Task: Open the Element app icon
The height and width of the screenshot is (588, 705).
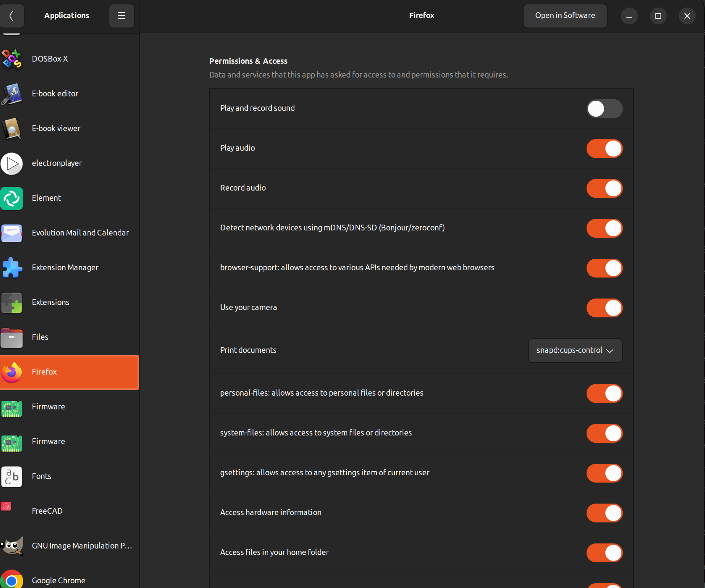Action: (12, 198)
